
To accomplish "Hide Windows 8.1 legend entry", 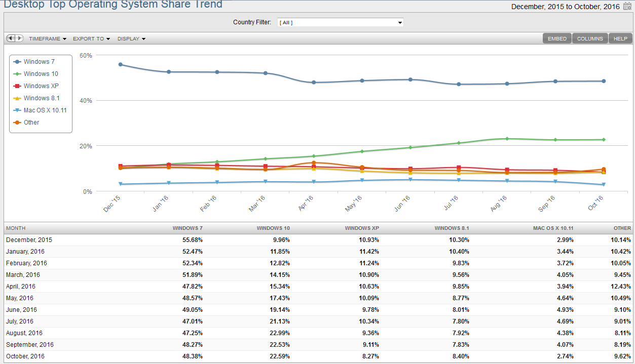I will (x=36, y=98).
